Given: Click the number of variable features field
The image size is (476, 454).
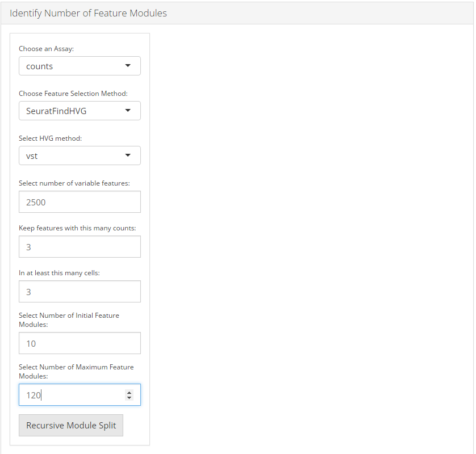Looking at the screenshot, I should point(80,202).
